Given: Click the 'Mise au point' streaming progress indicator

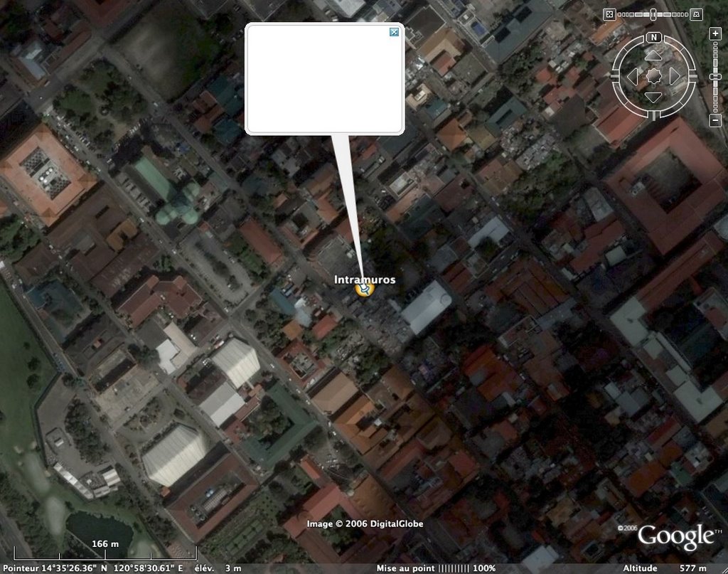Looking at the screenshot, I should pyautogui.click(x=436, y=568).
